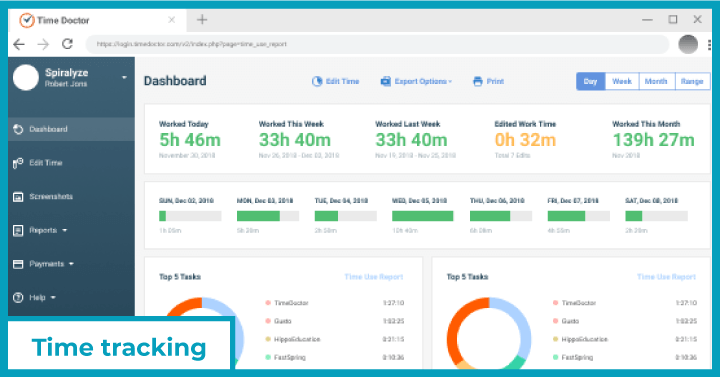Screen dimensions: 720x377
Task: Click the Print printer icon
Action: pyautogui.click(x=478, y=82)
